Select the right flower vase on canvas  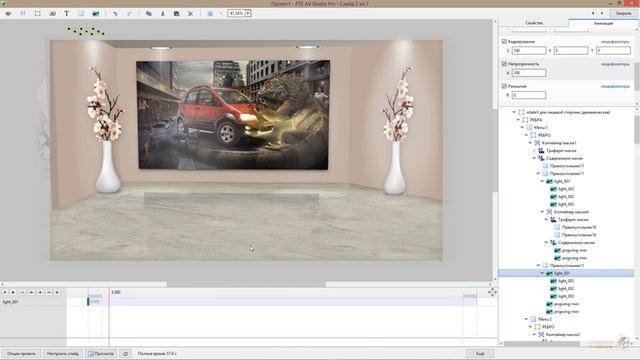[x=395, y=130]
